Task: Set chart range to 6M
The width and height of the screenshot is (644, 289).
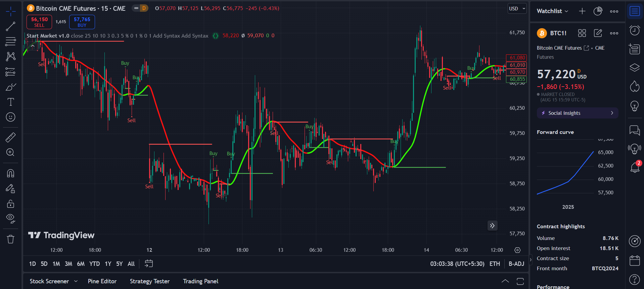Action: point(81,264)
